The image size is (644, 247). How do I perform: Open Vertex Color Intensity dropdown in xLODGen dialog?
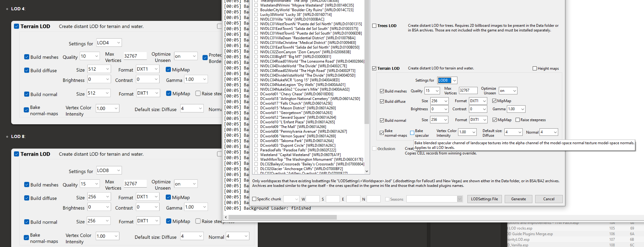pyautogui.click(x=468, y=132)
